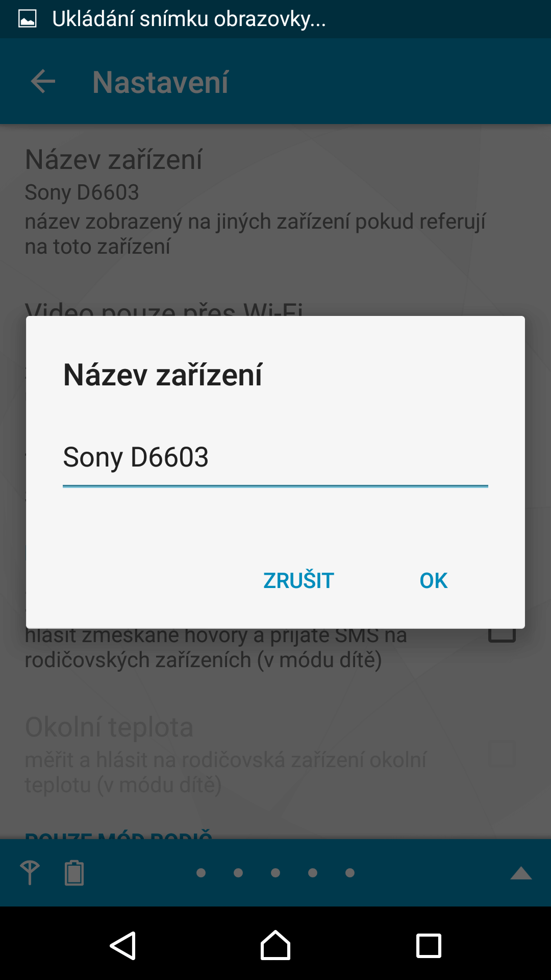Select the fifth page indicator dot
The width and height of the screenshot is (551, 980).
point(350,873)
